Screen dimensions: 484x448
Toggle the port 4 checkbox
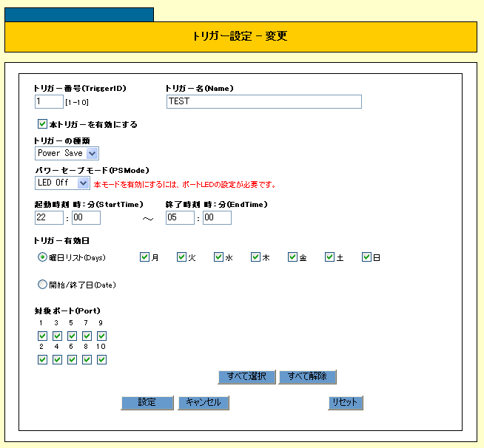point(57,359)
